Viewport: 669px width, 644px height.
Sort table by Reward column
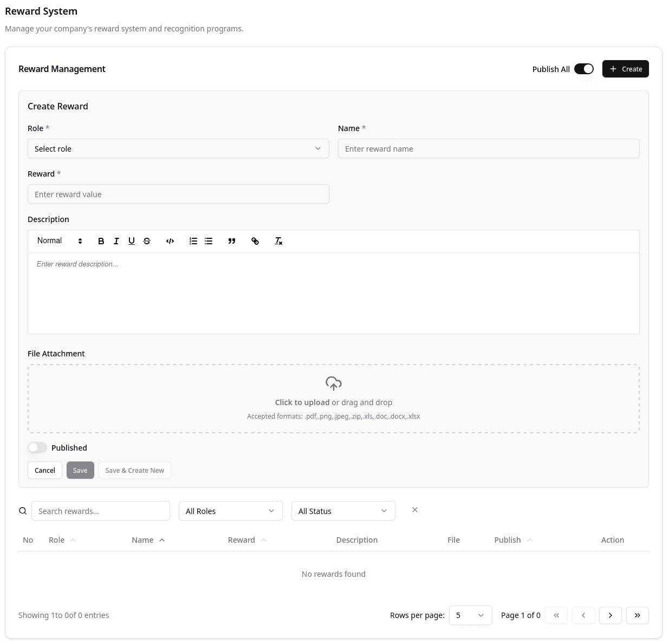(x=248, y=540)
